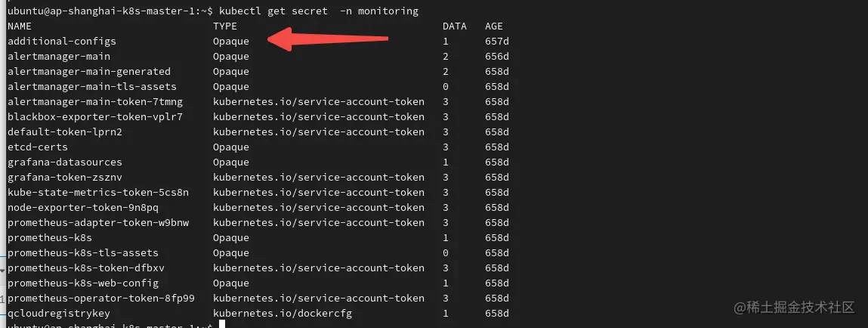Click prometheus-operator-token-8fp99 secret name
Image resolution: width=868 pixels, height=328 pixels.
click(x=101, y=298)
